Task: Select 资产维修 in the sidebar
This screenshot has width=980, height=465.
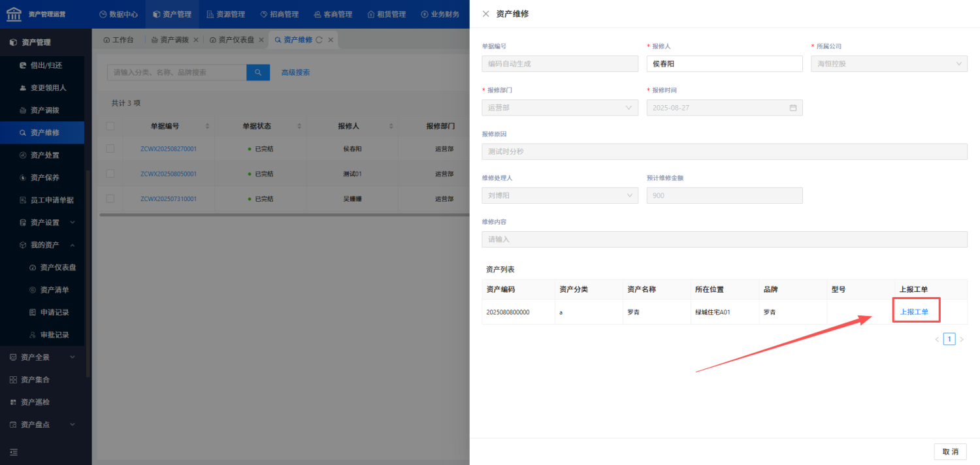Action: [42, 133]
